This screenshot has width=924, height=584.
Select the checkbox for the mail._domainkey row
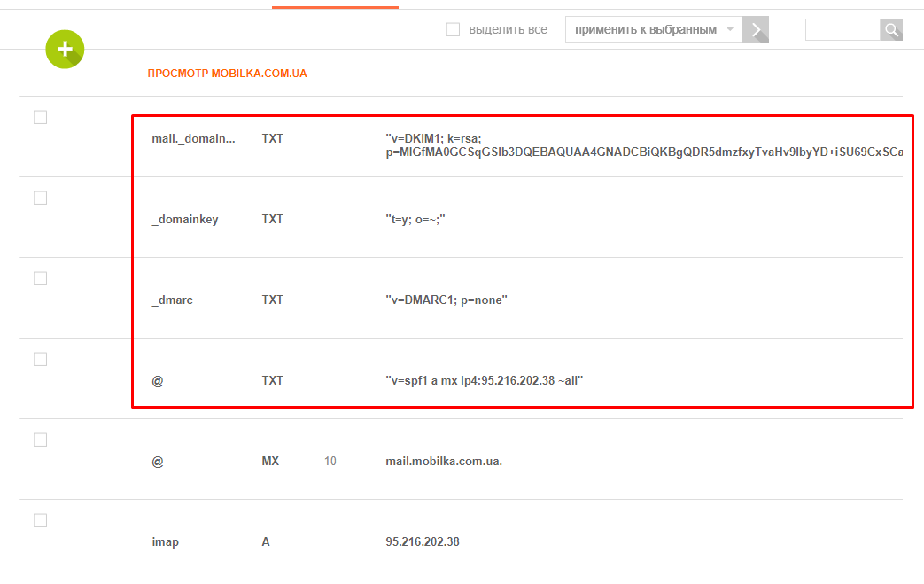[x=40, y=117]
